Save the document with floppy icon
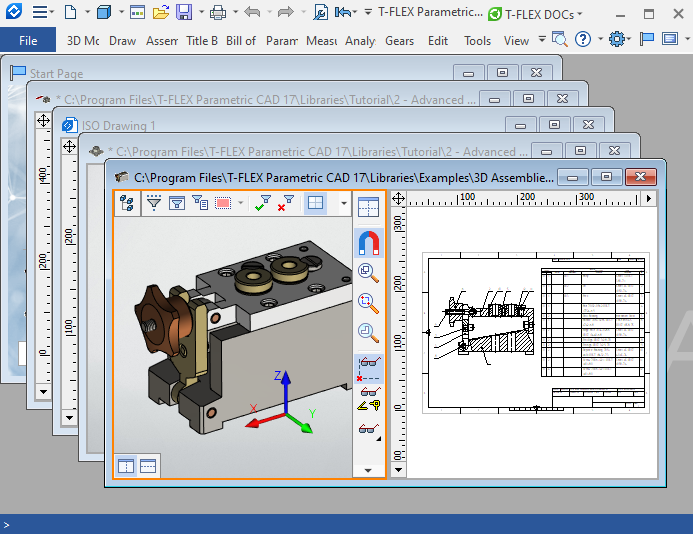The image size is (693, 534). coord(184,12)
